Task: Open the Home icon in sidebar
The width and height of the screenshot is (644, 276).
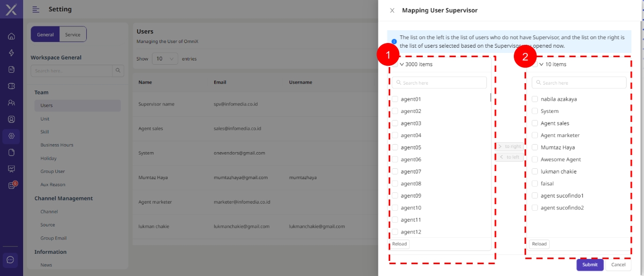Action: pyautogui.click(x=11, y=36)
